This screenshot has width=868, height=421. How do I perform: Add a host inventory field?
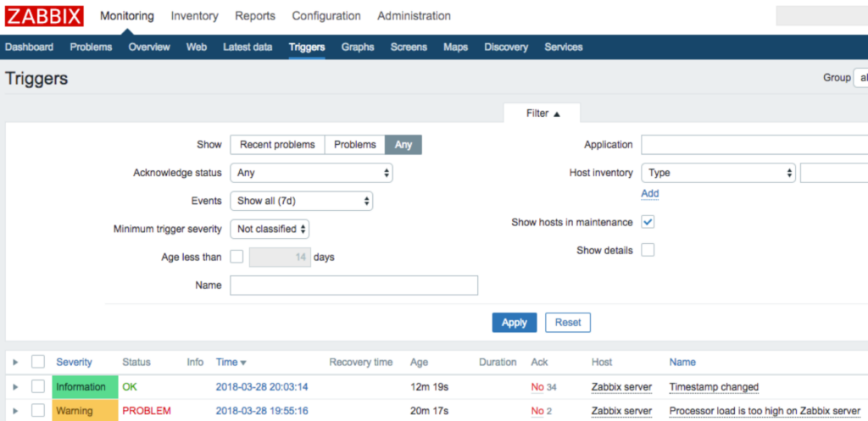(650, 194)
